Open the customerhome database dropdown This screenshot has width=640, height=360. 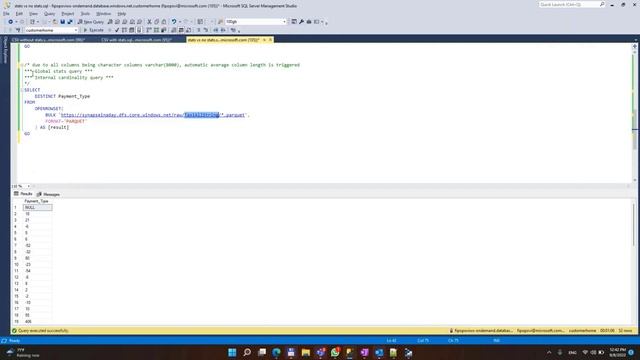coord(76,30)
